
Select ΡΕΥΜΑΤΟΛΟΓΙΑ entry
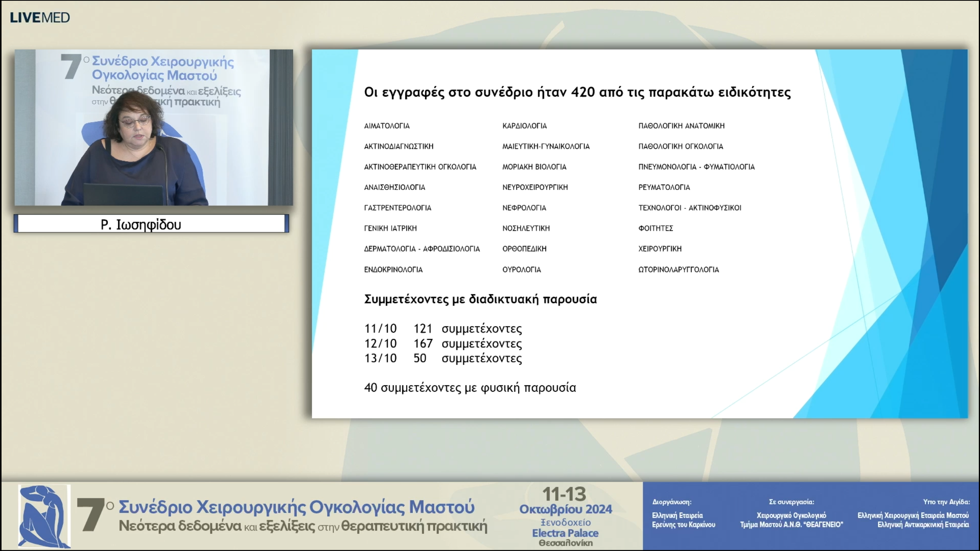pos(664,187)
